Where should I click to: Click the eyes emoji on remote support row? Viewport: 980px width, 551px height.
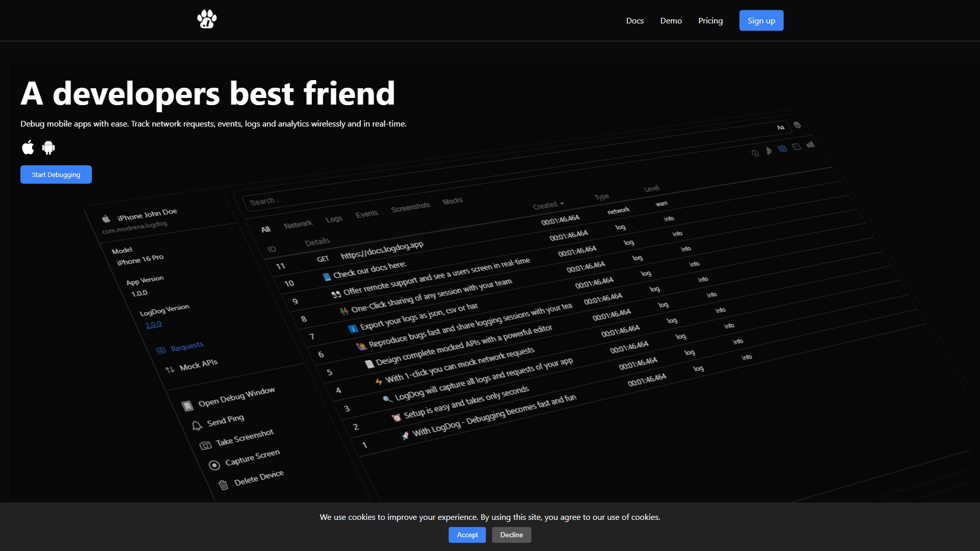336,294
